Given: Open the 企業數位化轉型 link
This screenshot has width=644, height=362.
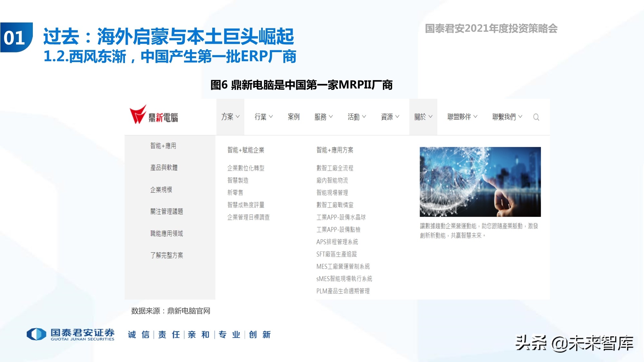Looking at the screenshot, I should coord(246,168).
